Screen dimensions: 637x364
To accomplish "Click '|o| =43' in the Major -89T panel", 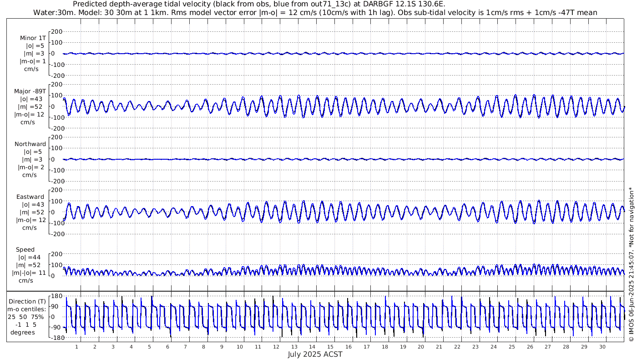I will pyautogui.click(x=31, y=99).
